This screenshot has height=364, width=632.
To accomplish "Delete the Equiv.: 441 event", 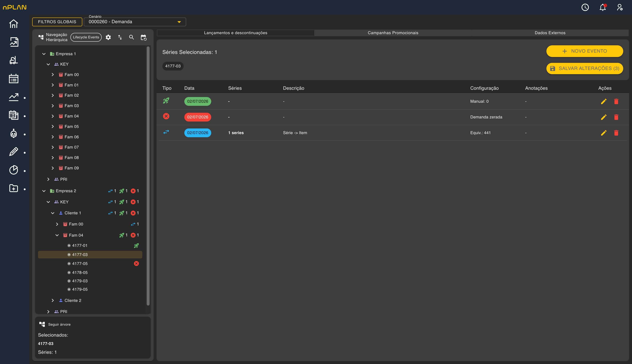I will click(616, 133).
